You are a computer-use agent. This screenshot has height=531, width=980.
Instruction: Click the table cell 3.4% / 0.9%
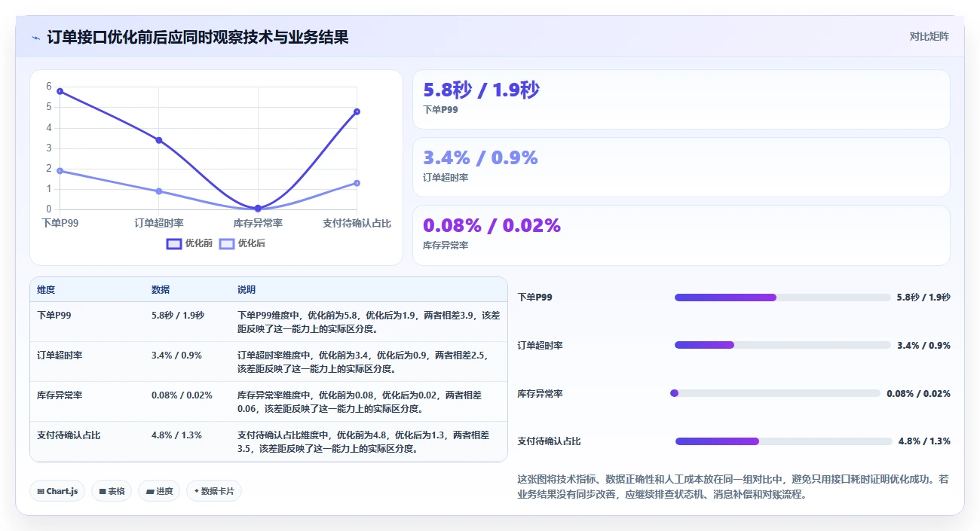click(x=176, y=356)
